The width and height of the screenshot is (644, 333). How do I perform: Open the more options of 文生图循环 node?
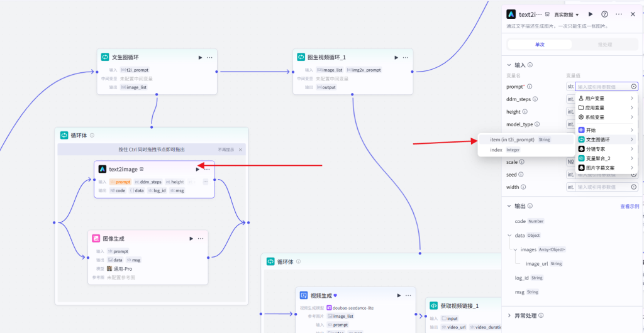click(x=209, y=57)
